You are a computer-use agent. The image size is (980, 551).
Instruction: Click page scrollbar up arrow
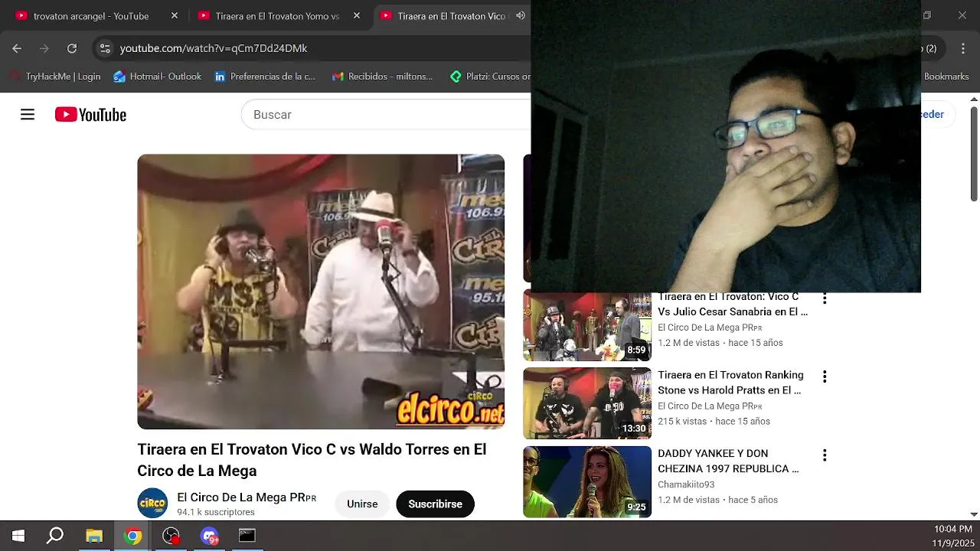point(974,99)
